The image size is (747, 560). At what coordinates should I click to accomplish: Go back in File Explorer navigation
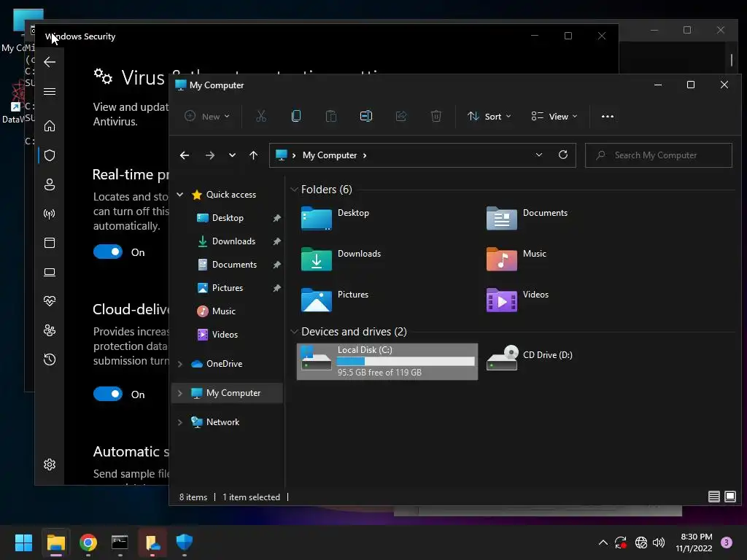point(185,155)
